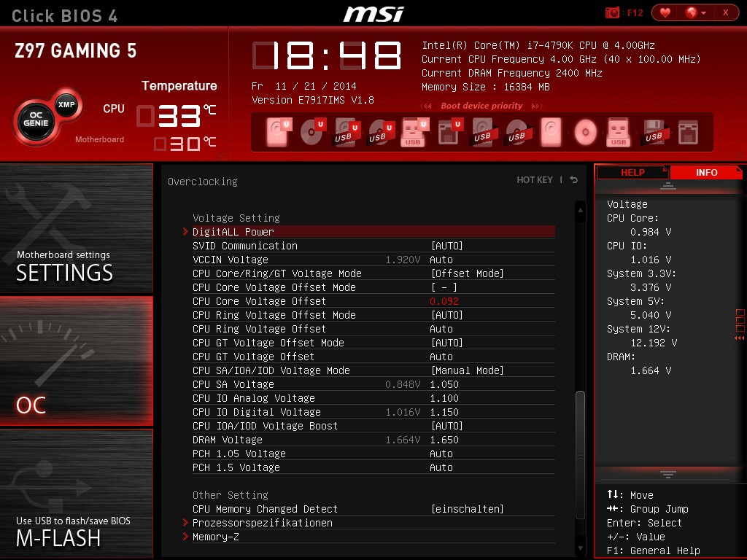Close the BIOS with the X button

coord(726,13)
